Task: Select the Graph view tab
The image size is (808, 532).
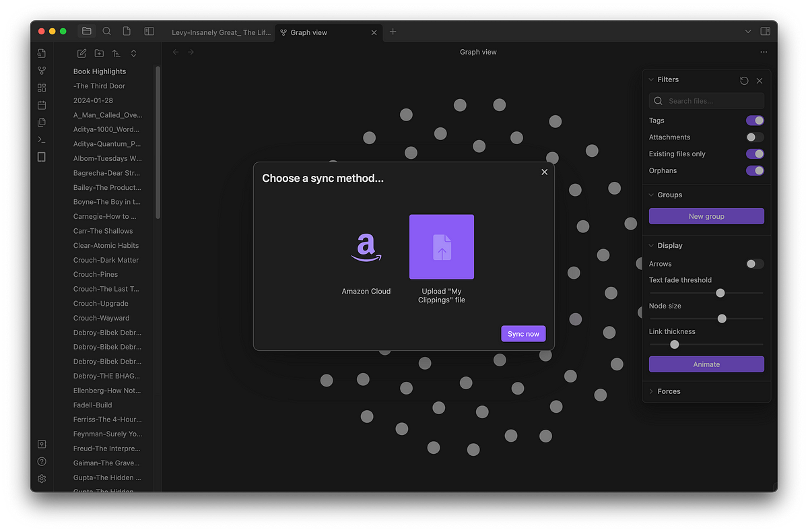Action: 329,32
